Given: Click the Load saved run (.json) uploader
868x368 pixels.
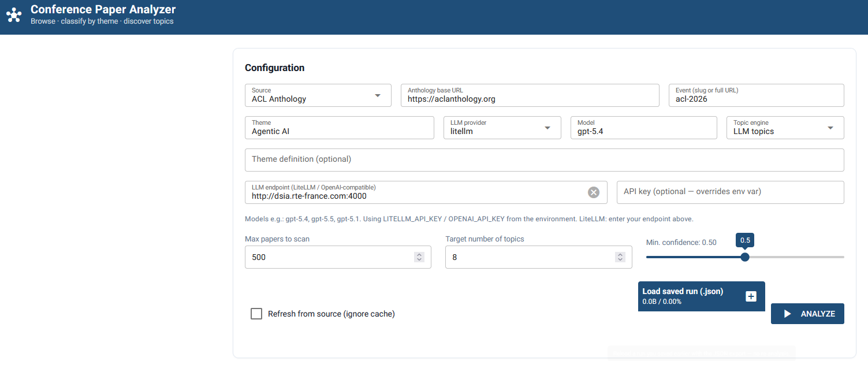Looking at the screenshot, I should tap(702, 296).
